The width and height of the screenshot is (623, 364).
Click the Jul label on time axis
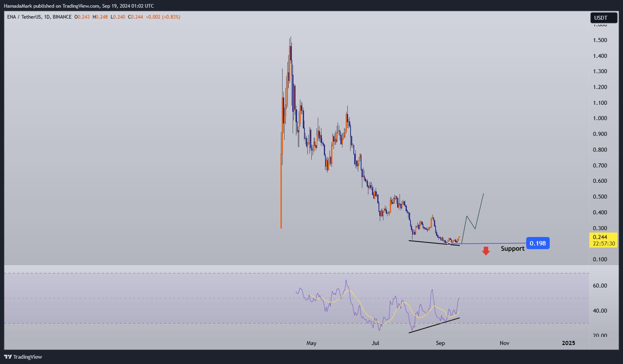pyautogui.click(x=376, y=343)
